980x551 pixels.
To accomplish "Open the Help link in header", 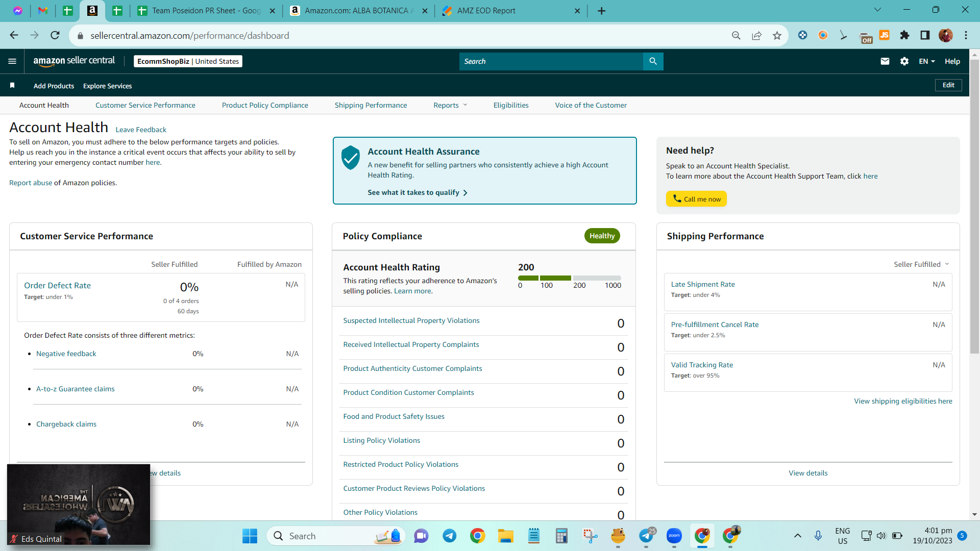I will pyautogui.click(x=952, y=61).
